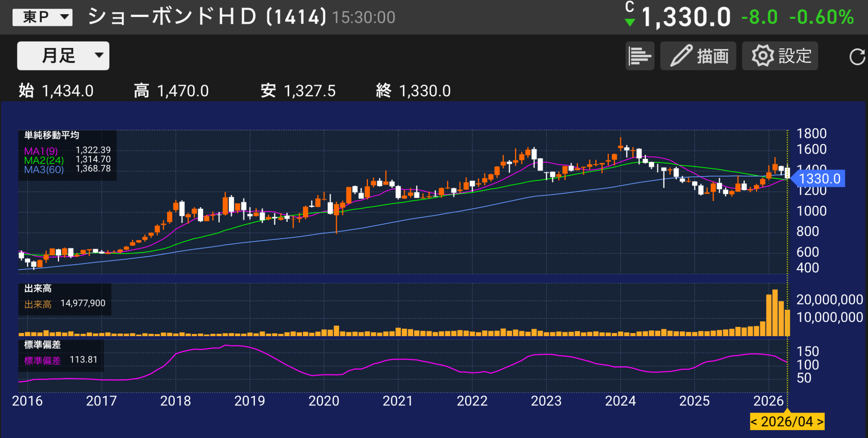Select the 標準偏差 indicator label
The height and width of the screenshot is (438, 868).
point(41,345)
